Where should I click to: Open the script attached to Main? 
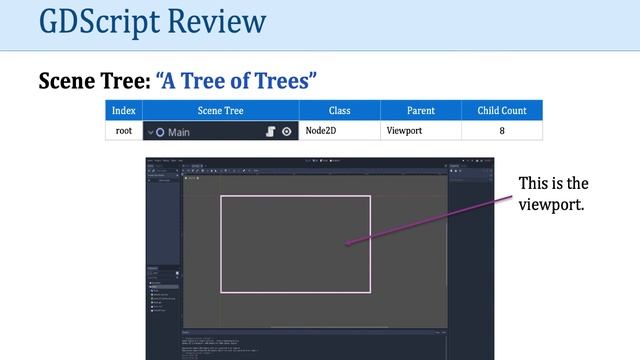pos(271,131)
